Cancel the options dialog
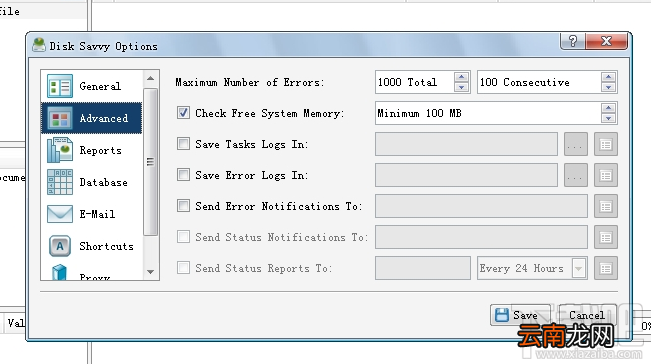The image size is (651, 364). (587, 315)
